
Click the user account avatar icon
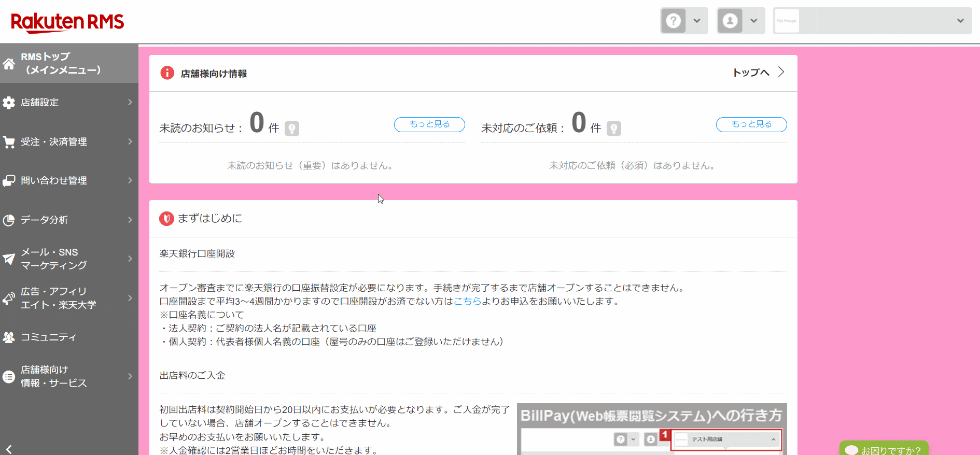[730, 21]
